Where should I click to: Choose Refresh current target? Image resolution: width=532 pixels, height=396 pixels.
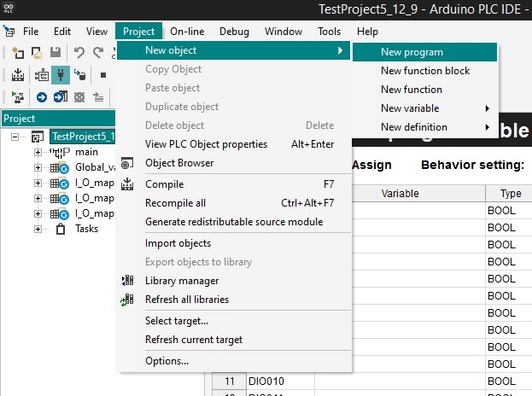click(x=234, y=340)
